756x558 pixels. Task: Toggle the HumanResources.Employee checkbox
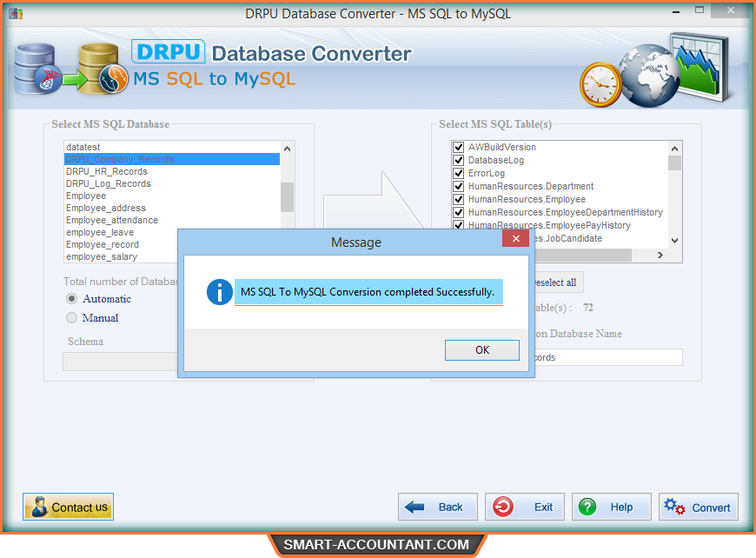point(459,199)
